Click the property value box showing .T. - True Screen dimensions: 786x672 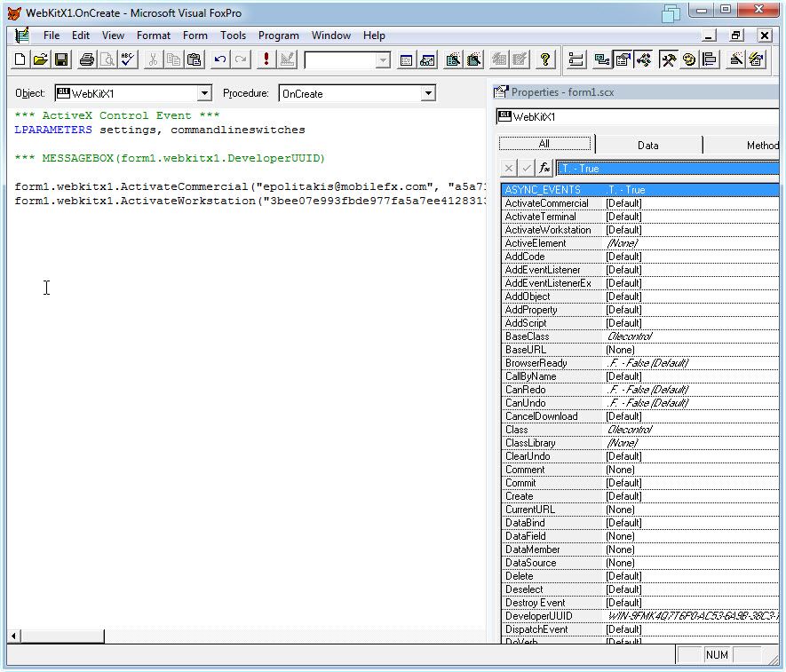(x=668, y=169)
